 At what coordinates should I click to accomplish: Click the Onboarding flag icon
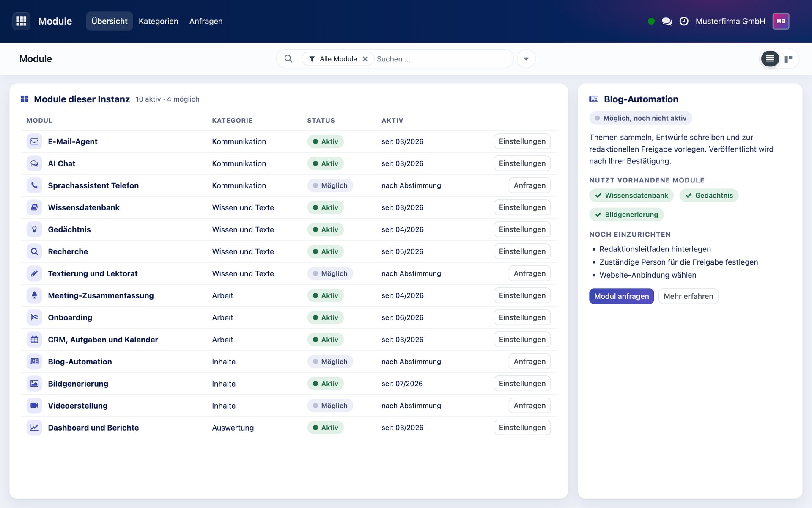pos(34,317)
